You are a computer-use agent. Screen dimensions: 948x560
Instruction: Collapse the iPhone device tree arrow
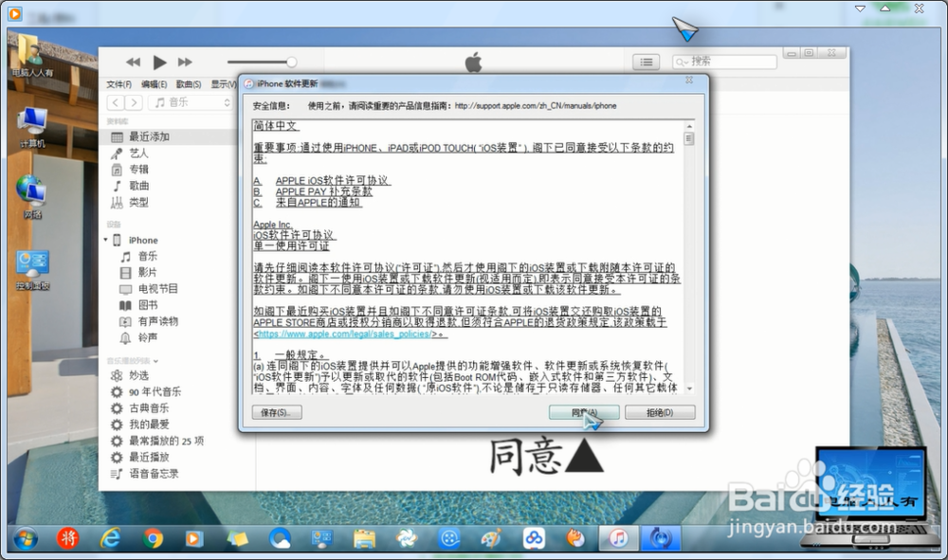click(106, 240)
